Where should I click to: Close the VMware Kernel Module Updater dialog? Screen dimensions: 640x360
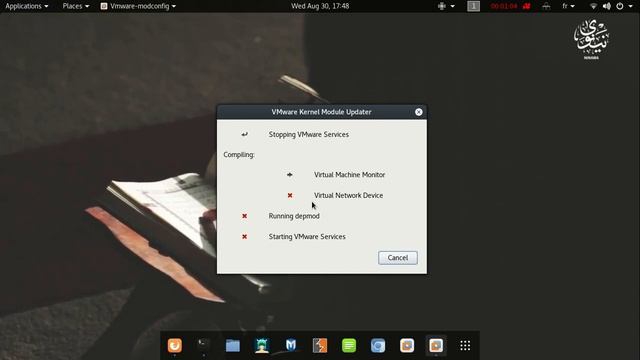418,112
